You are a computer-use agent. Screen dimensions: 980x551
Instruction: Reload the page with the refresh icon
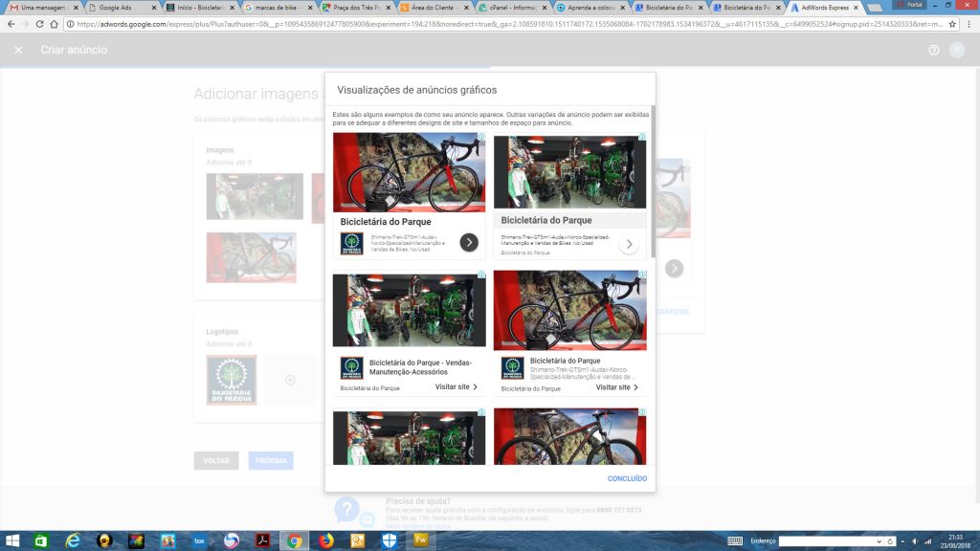click(39, 24)
